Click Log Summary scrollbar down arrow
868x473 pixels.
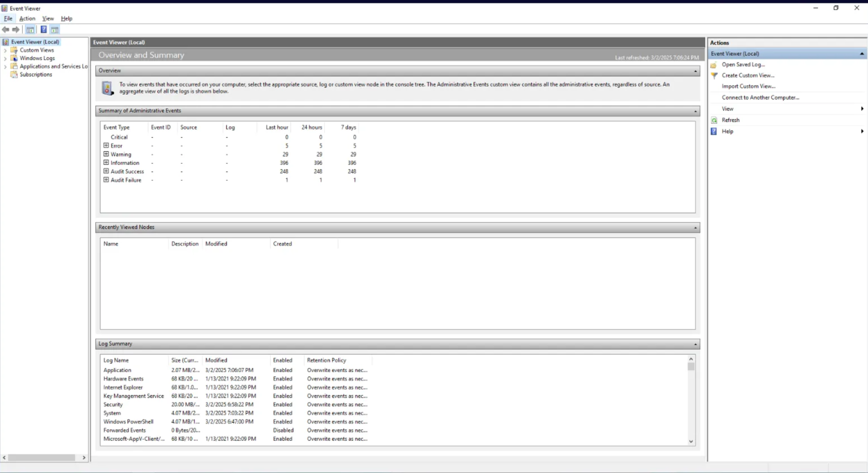tap(691, 441)
